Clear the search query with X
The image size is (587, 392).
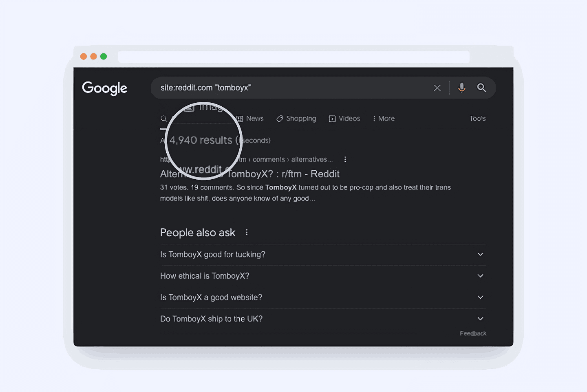(x=437, y=88)
